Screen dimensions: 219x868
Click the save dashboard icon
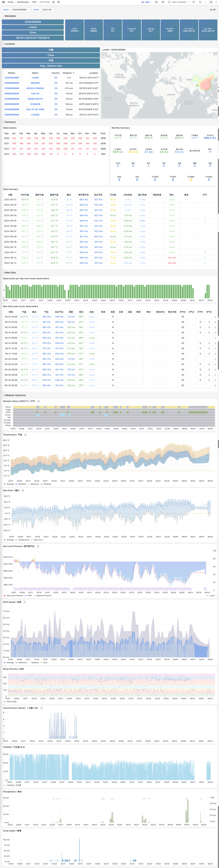click(156, 2)
